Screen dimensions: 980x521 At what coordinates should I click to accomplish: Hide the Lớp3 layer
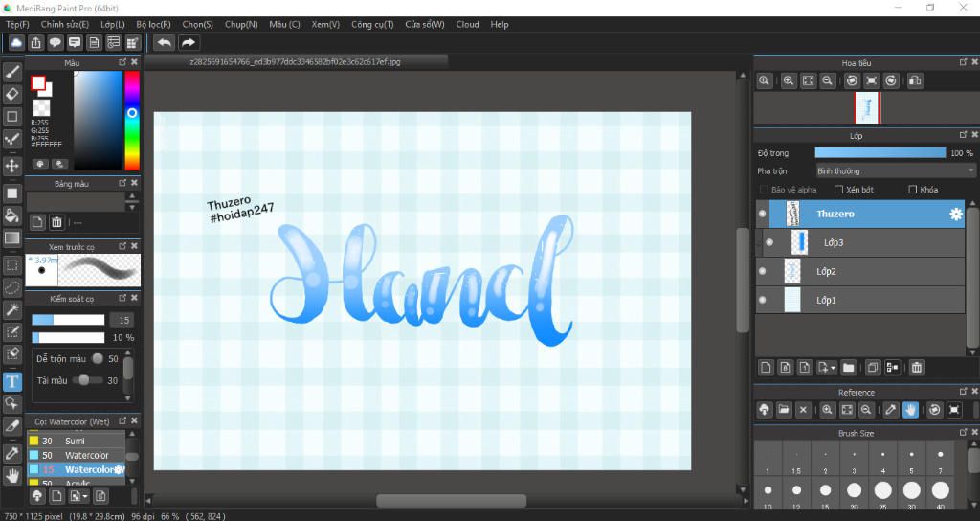click(769, 242)
